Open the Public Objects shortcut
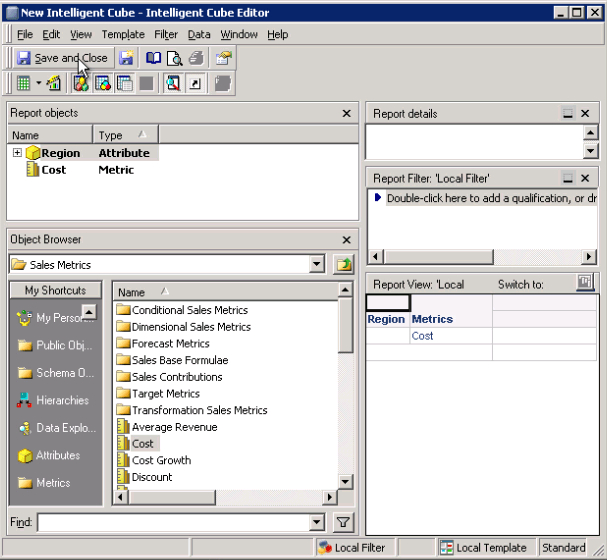The width and height of the screenshot is (607, 560). 55,345
